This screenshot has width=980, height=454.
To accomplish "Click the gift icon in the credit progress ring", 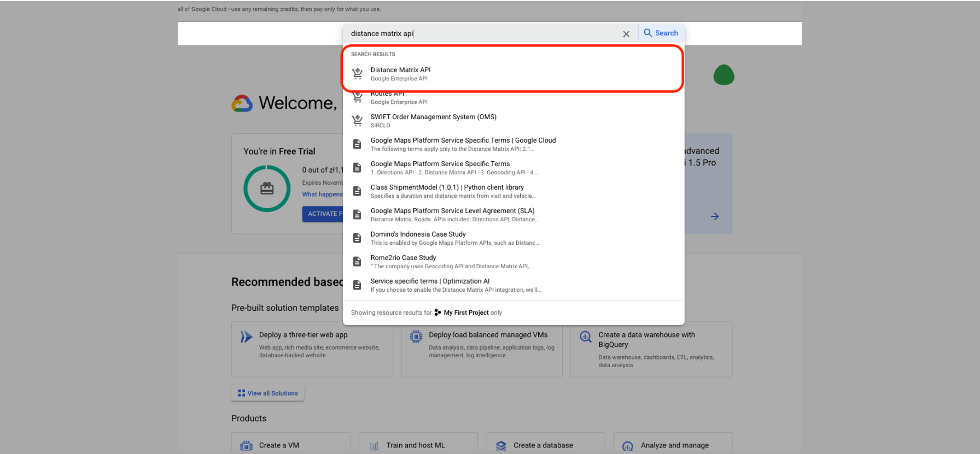I will pyautogui.click(x=267, y=188).
